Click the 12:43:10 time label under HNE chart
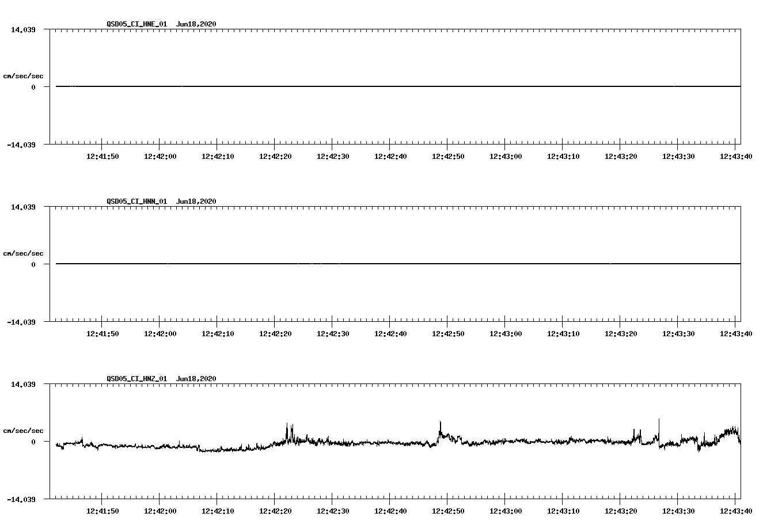The height and width of the screenshot is (532, 782). [563, 156]
